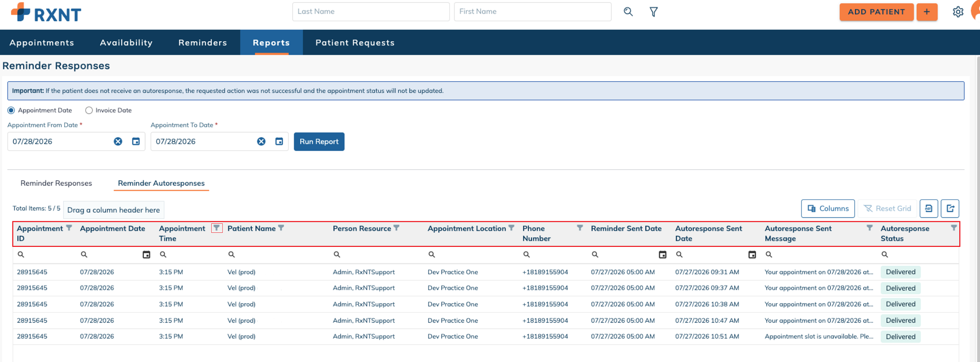This screenshot has width=980, height=362.
Task: Open the Appointment To Date calendar picker
Action: click(x=279, y=142)
